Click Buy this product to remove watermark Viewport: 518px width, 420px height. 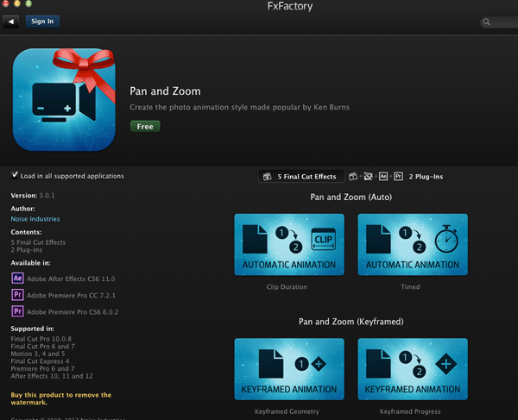61,398
